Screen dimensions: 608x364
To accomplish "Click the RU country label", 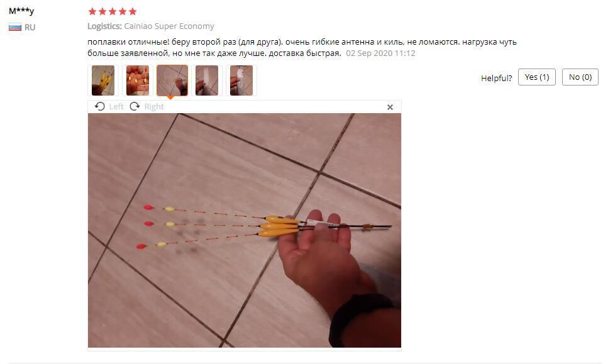I will (x=30, y=27).
